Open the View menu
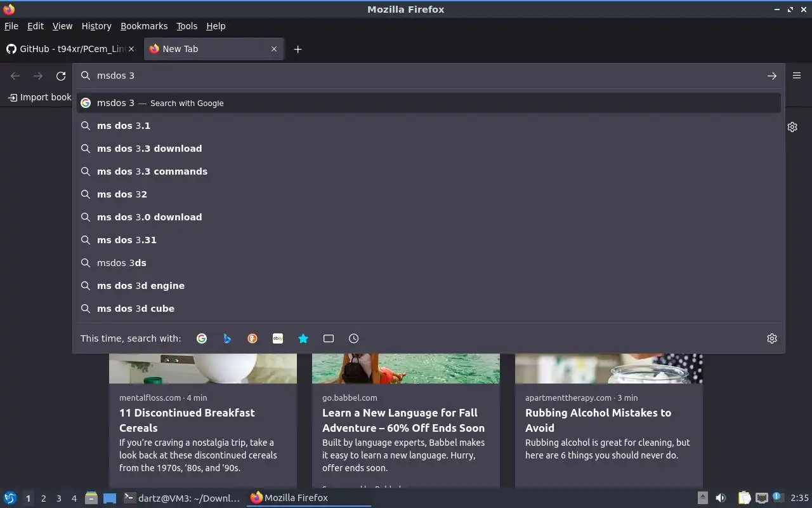 [62, 26]
